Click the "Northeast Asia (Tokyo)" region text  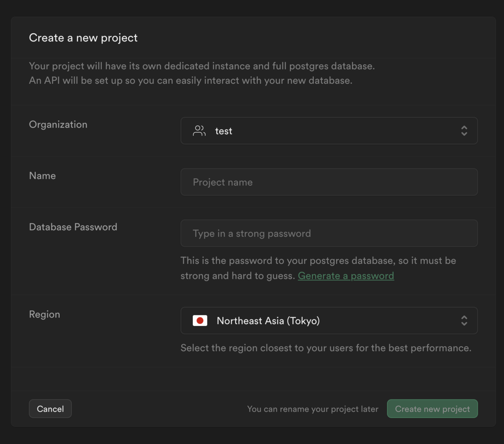[268, 321]
